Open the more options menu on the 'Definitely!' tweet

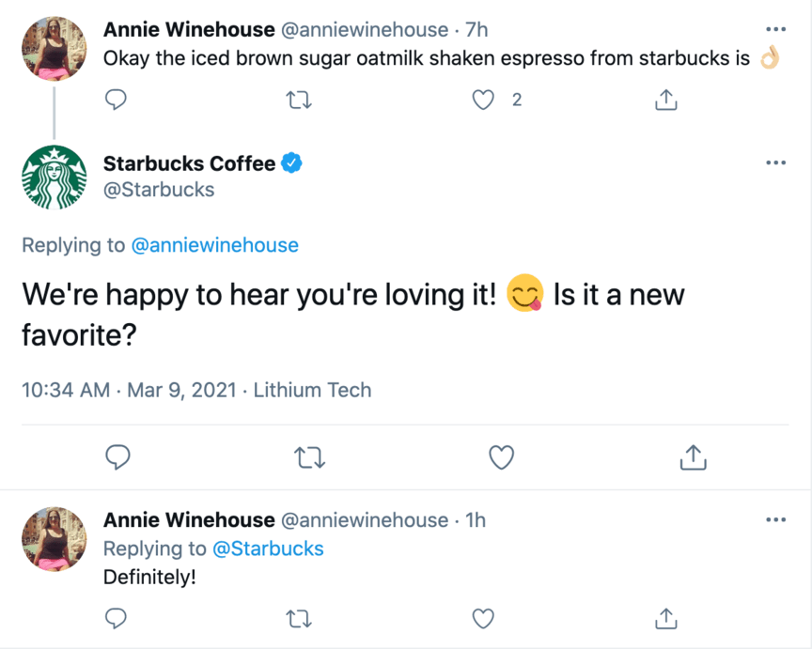[776, 519]
